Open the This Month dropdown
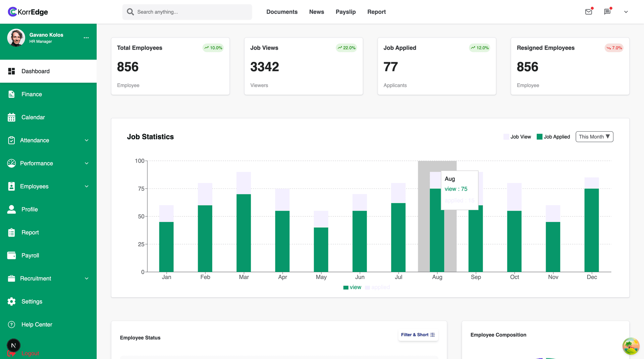This screenshot has height=359, width=644. [x=594, y=137]
